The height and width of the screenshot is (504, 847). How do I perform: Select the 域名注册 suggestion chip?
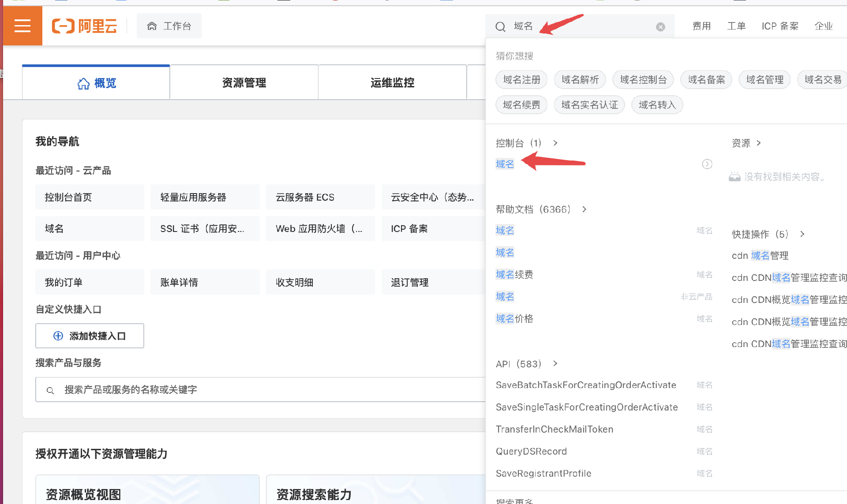(x=521, y=79)
